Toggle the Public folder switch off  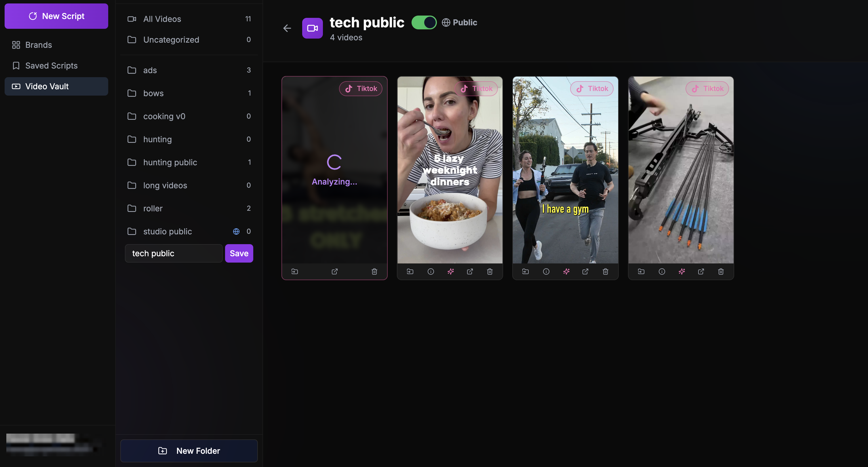coord(424,22)
